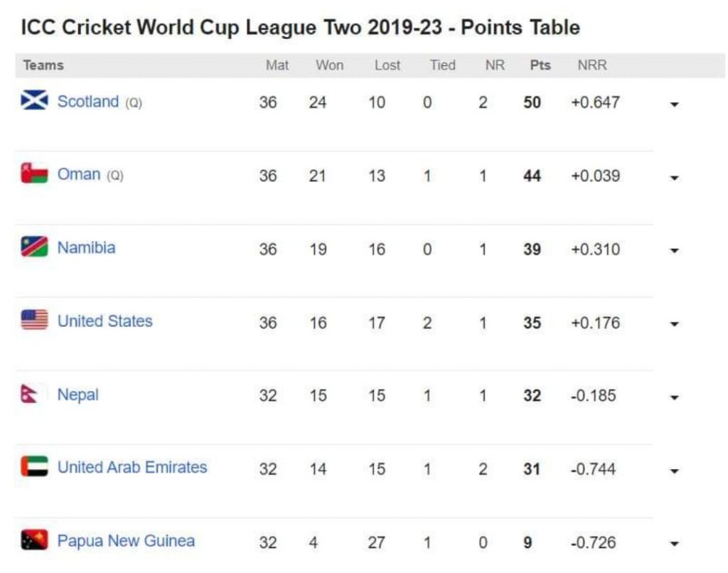The image size is (728, 573).
Task: Open the United Arab Emirates team link
Action: pos(132,468)
